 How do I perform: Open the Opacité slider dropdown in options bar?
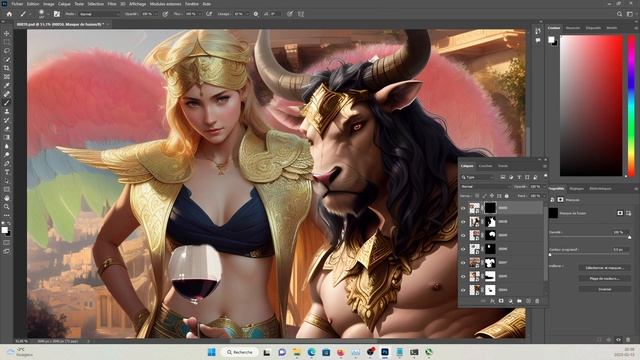[155, 14]
